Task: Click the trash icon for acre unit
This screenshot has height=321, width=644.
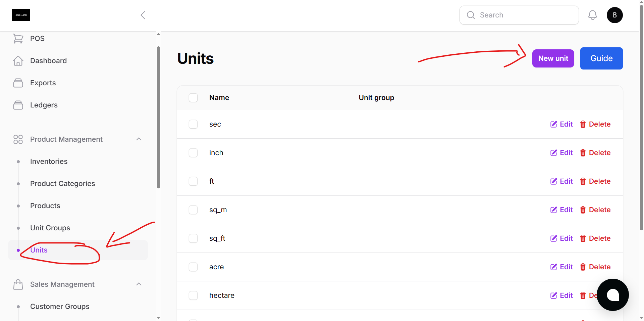Action: coord(583,267)
